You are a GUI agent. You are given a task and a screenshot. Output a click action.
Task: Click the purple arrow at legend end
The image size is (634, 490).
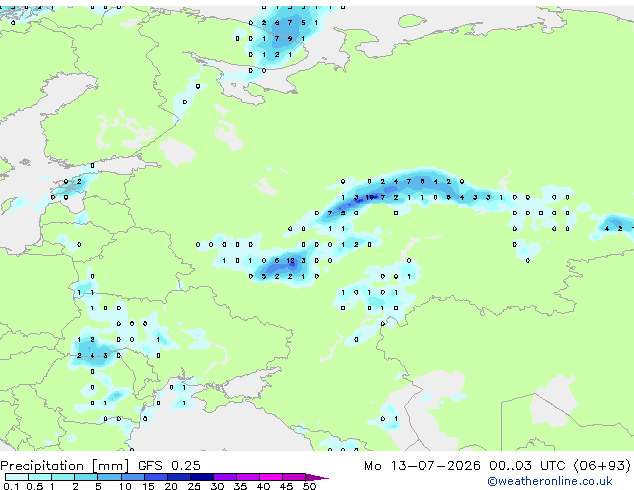coord(317,477)
